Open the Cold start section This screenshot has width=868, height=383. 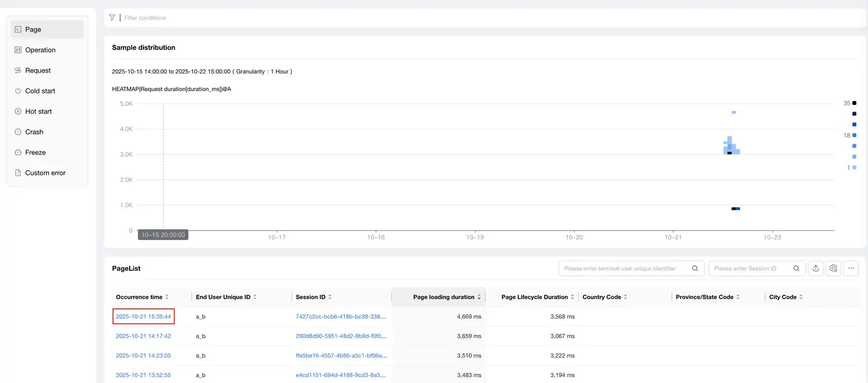coord(40,91)
